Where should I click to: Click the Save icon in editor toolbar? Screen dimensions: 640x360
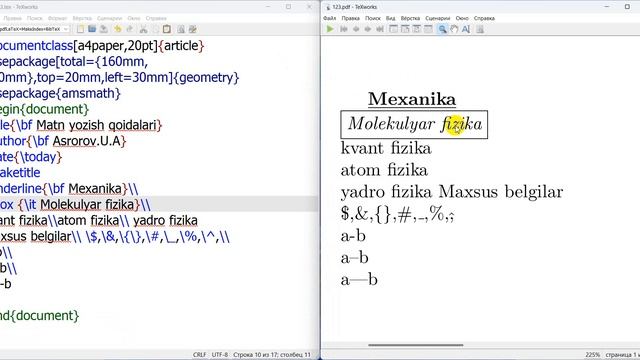104,29
